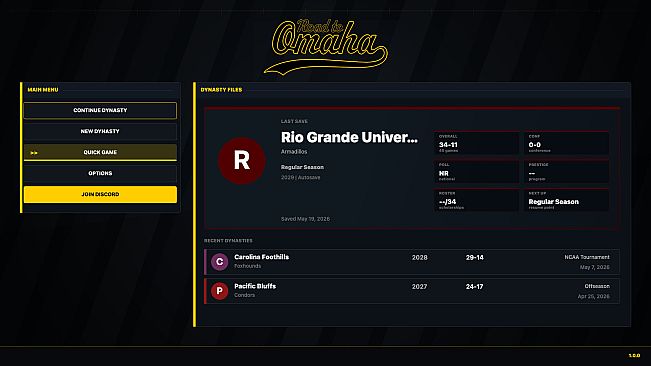This screenshot has width=651, height=366.
Task: Click the red P Condors logo
Action: click(x=219, y=291)
